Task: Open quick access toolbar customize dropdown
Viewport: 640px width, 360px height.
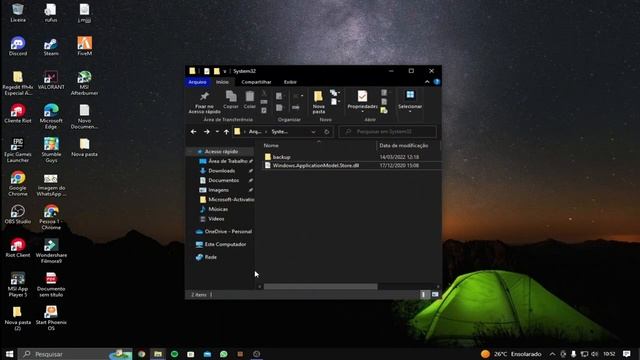Action: pos(224,71)
